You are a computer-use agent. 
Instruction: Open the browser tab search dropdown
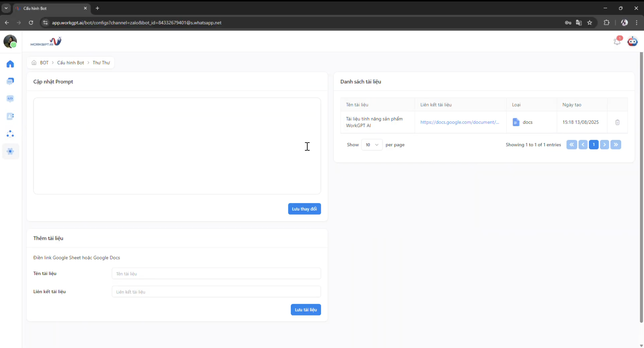point(6,8)
